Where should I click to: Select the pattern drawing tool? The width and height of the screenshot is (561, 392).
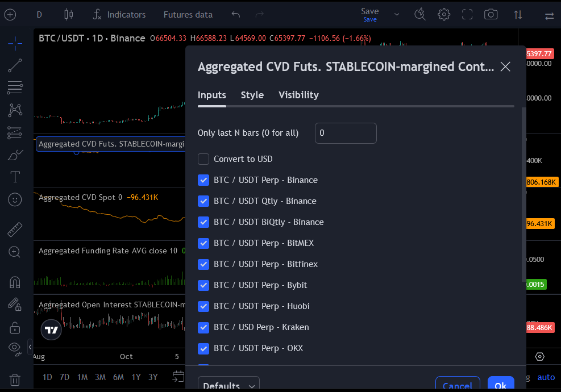[x=15, y=110]
